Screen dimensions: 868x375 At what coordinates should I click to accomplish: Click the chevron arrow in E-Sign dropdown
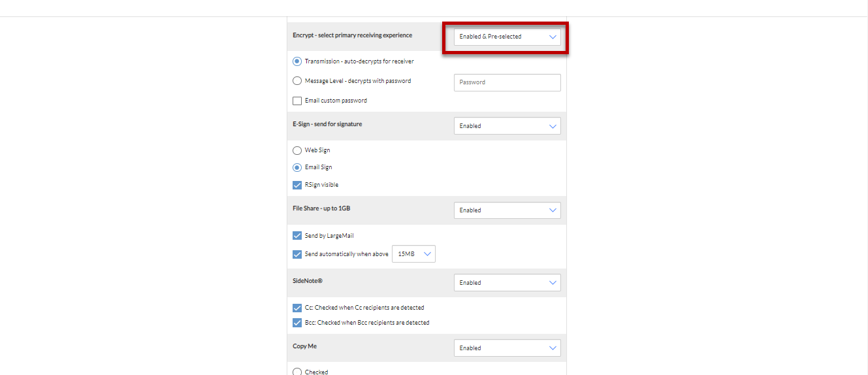click(553, 126)
